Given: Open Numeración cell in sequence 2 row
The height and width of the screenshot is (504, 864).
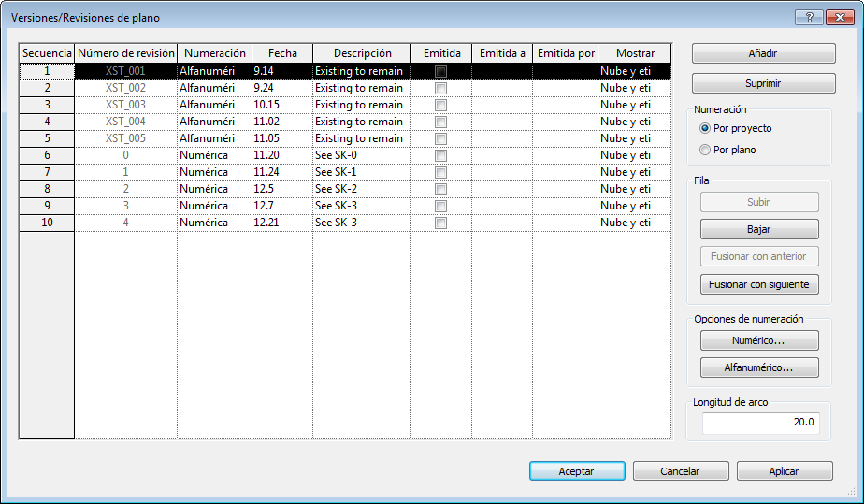Looking at the screenshot, I should coord(214,88).
